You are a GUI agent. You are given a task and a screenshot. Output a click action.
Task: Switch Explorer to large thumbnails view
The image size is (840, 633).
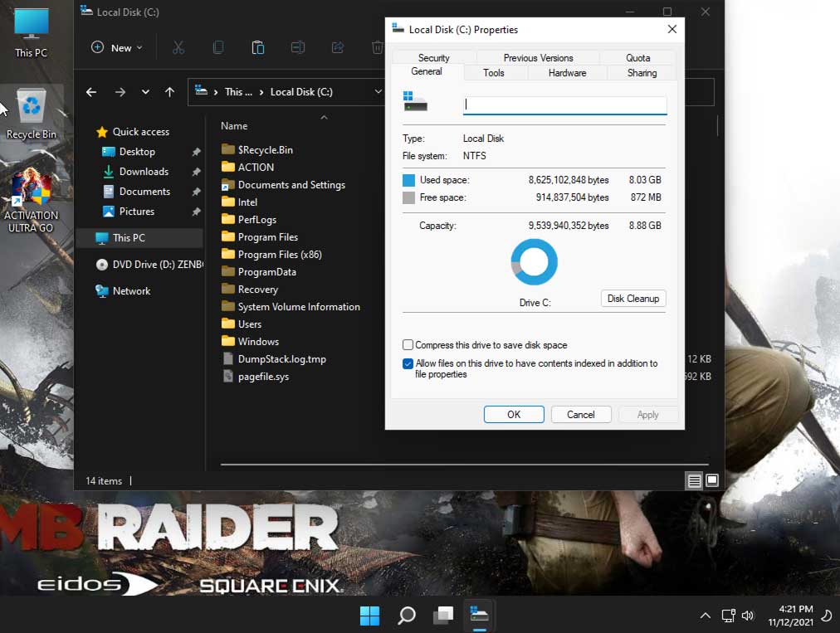712,480
